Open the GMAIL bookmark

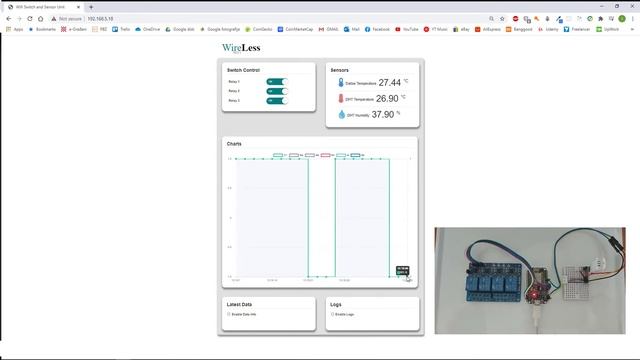pyautogui.click(x=329, y=29)
